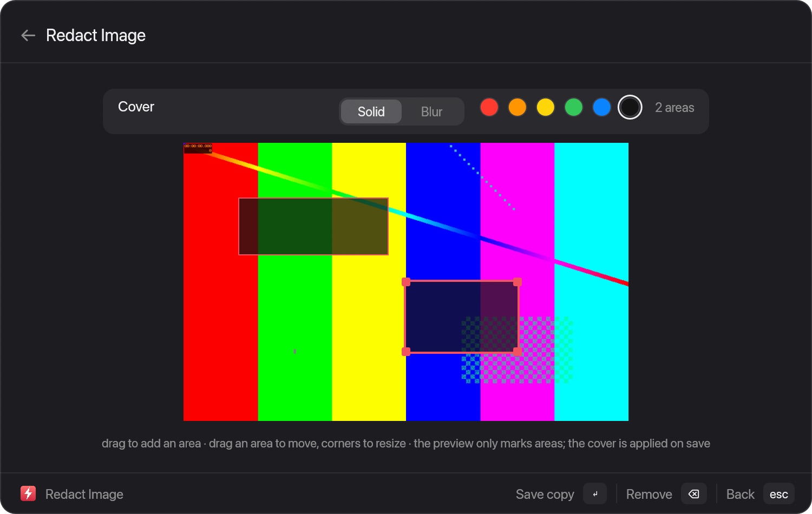Screen dimensions: 812x514
Task: Choose the red cover color
Action: [489, 107]
